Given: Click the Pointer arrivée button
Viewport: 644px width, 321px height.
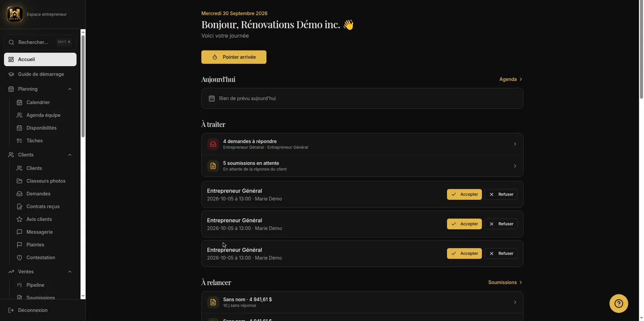Looking at the screenshot, I should point(234,57).
